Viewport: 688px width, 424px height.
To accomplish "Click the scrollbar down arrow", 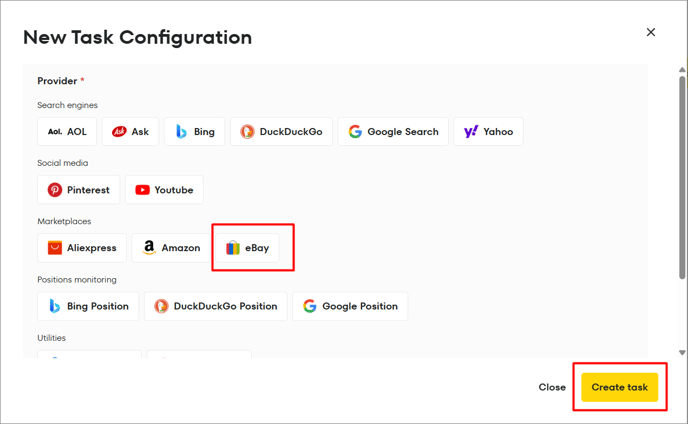I will coord(682,352).
